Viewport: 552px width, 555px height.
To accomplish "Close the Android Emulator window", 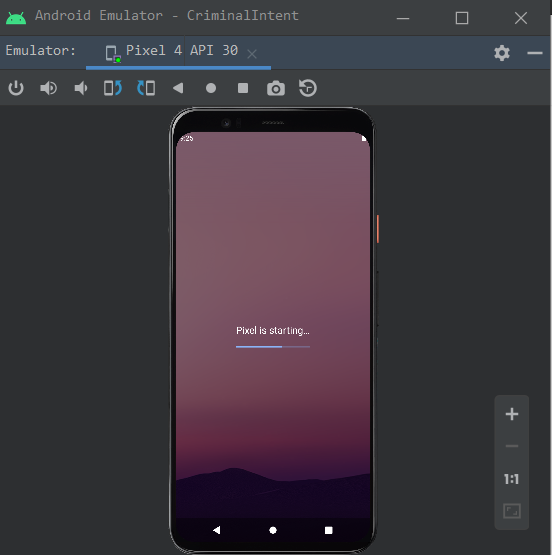I will [x=521, y=18].
